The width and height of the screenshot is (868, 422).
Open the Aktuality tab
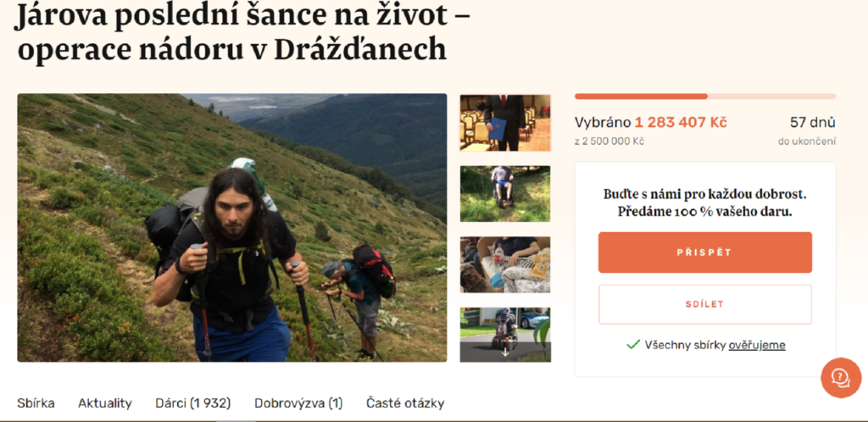point(105,403)
